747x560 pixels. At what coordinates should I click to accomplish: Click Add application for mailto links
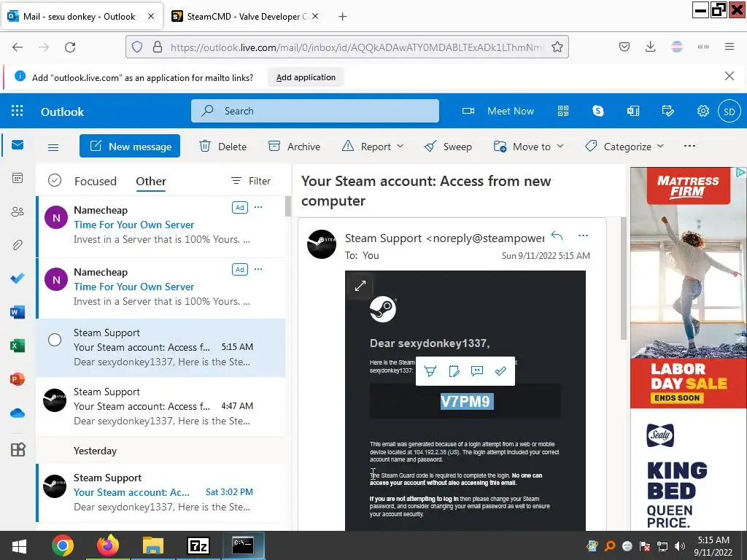click(306, 77)
